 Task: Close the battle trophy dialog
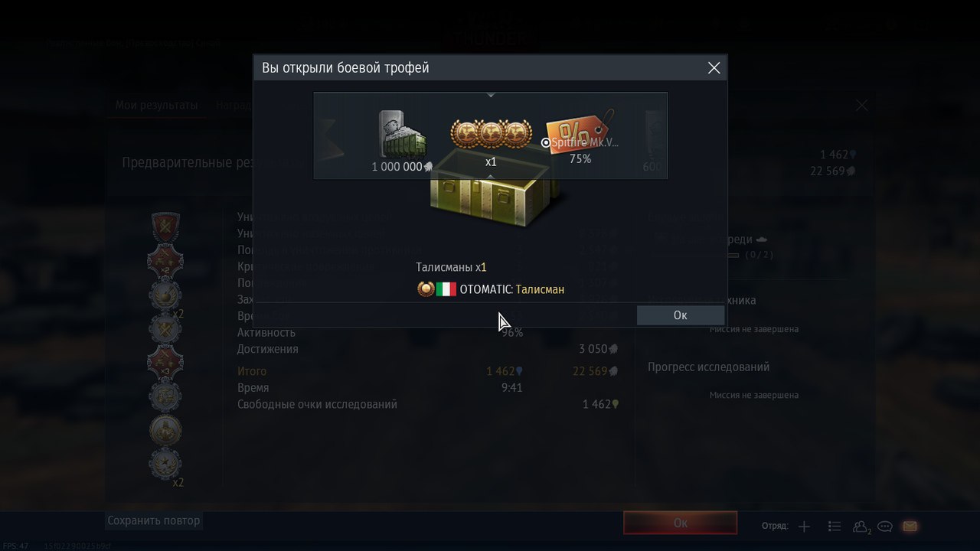pyautogui.click(x=714, y=68)
